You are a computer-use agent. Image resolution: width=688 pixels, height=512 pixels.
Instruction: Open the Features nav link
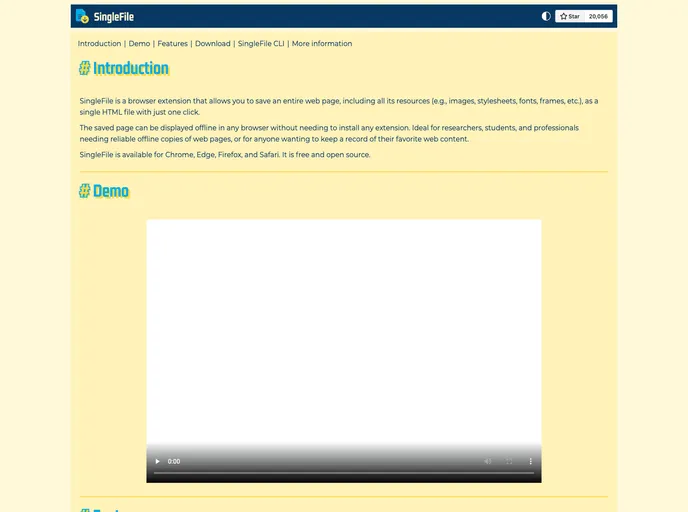172,43
